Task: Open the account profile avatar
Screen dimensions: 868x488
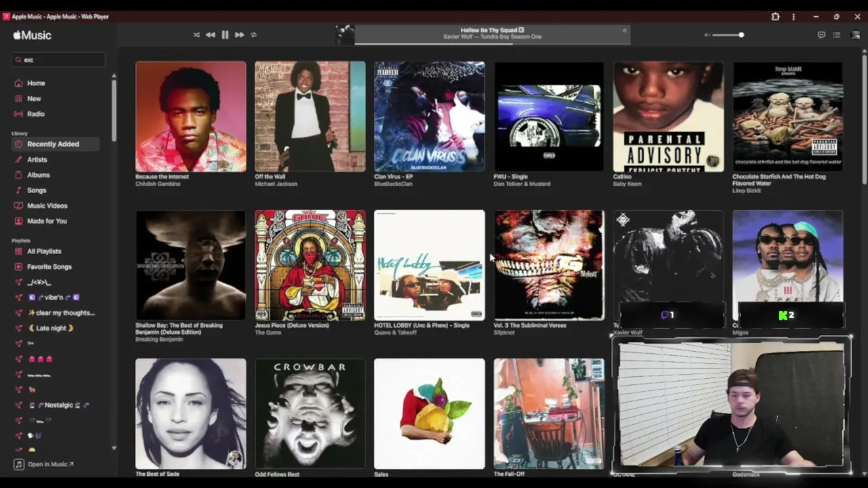Action: pos(855,35)
